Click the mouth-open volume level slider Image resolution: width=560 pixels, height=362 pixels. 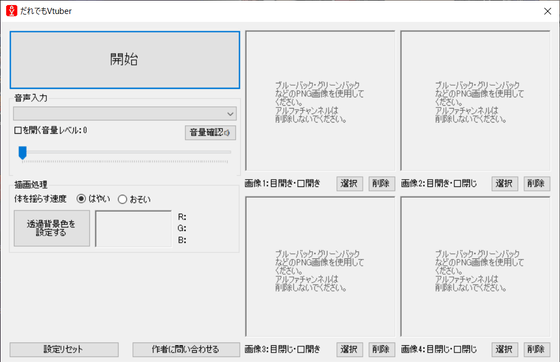tap(125, 152)
